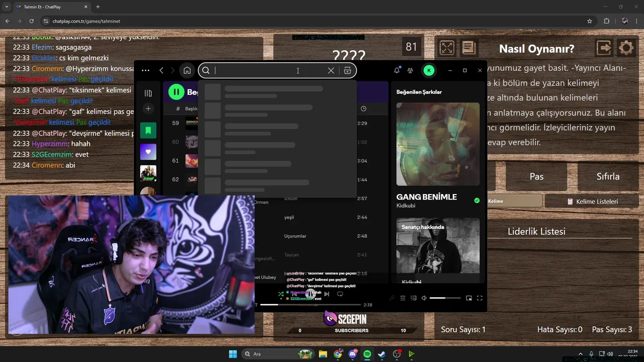Viewport: 644px width, 362px height.
Task: Open Spotify profile avatar K
Action: point(429,70)
